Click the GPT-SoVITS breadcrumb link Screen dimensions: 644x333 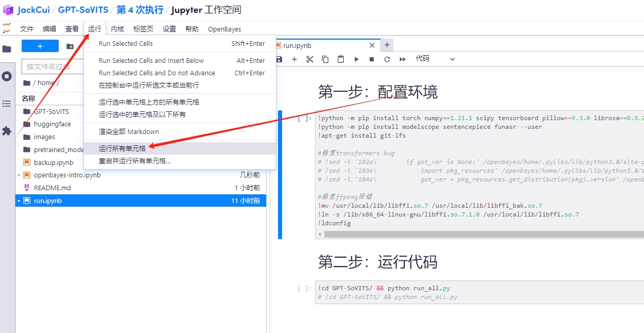[x=83, y=10]
